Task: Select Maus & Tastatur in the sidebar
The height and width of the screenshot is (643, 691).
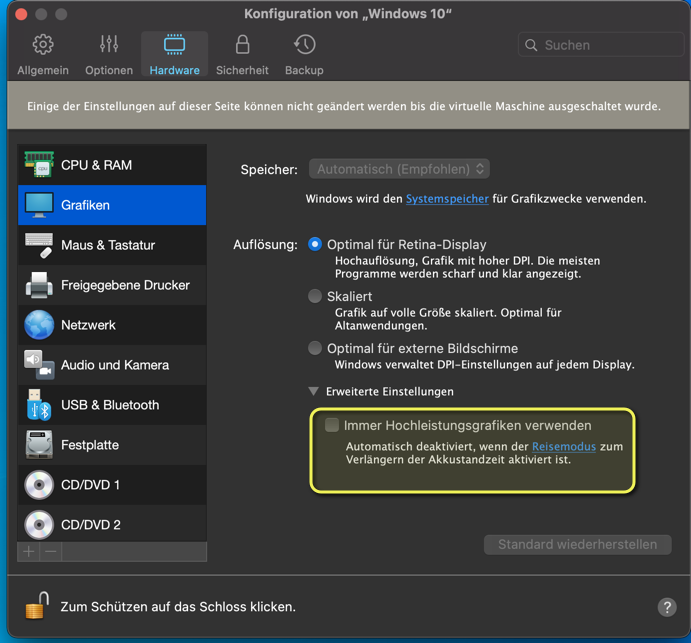Action: click(x=112, y=245)
